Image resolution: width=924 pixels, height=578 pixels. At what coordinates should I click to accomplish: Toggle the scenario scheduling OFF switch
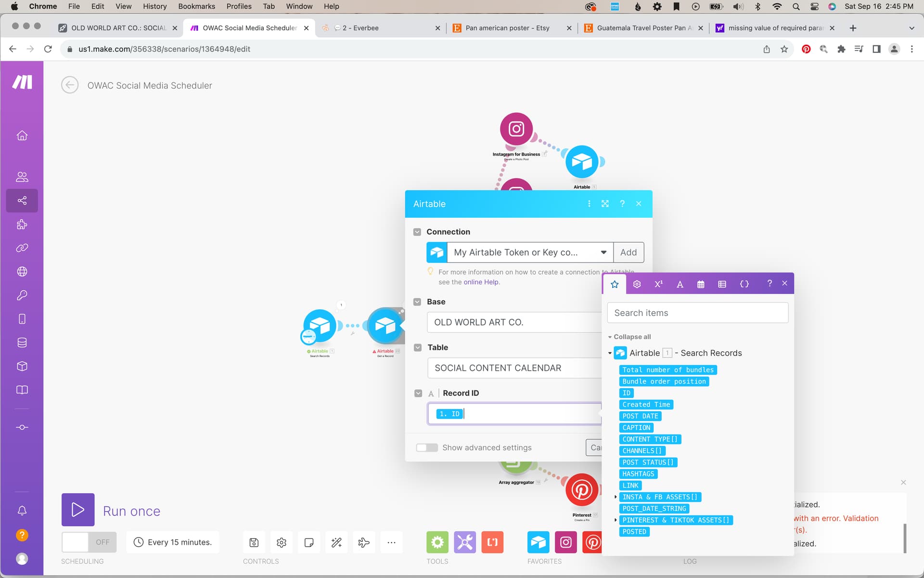point(89,542)
